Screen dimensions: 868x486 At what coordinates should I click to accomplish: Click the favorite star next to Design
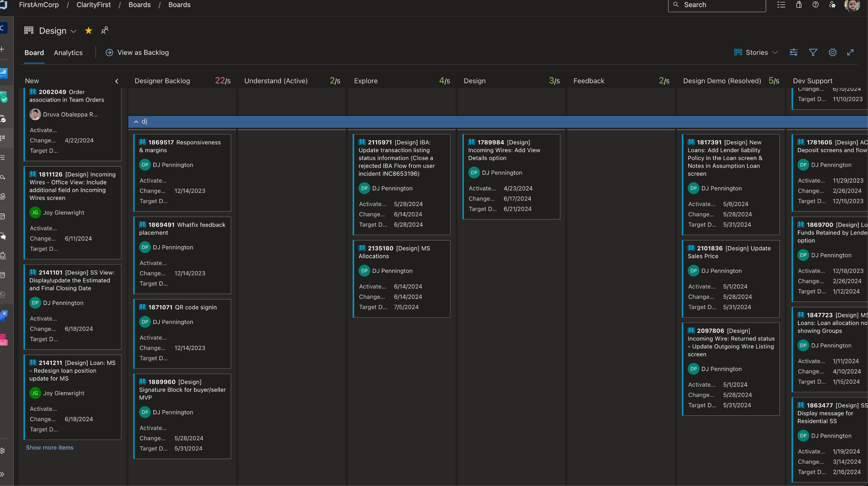[88, 30]
